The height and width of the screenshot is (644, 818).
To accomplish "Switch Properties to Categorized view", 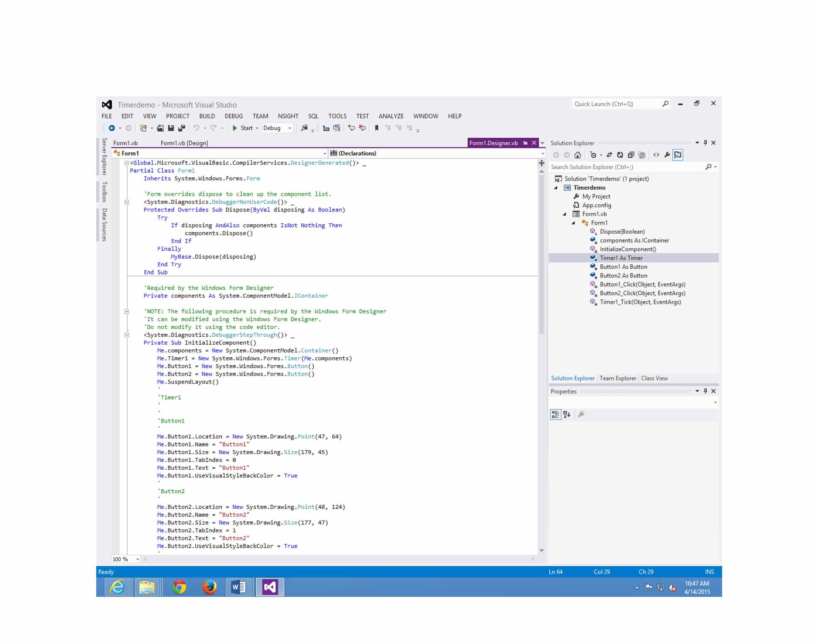I will pyautogui.click(x=556, y=415).
